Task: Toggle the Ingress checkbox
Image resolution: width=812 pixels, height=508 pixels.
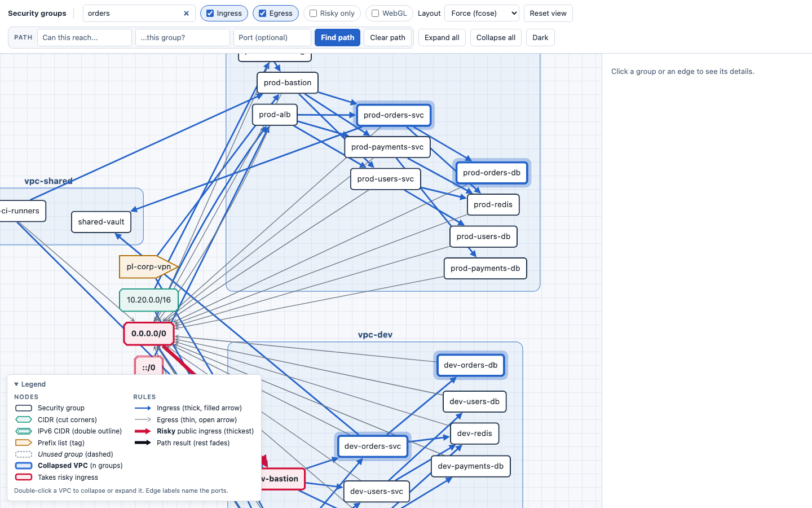Action: coord(210,14)
